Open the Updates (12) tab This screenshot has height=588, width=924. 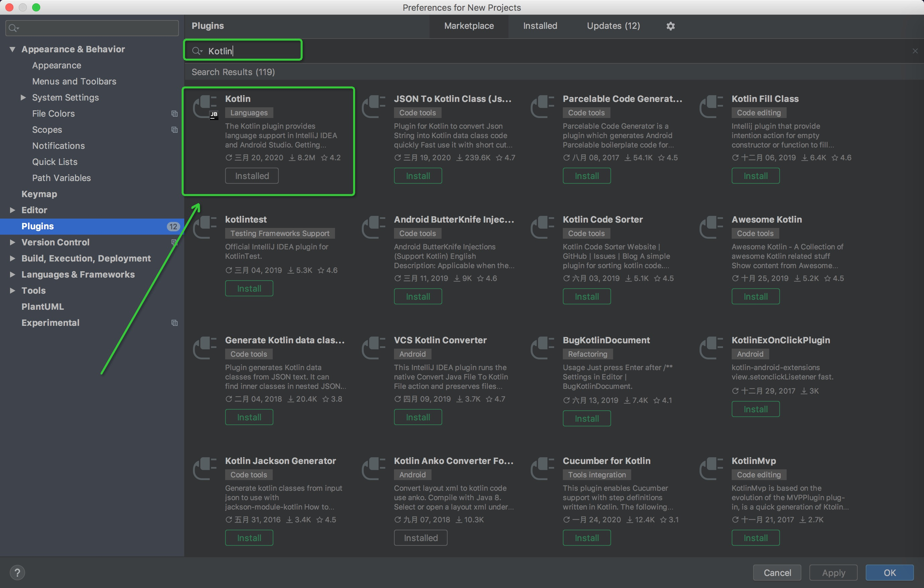tap(613, 26)
